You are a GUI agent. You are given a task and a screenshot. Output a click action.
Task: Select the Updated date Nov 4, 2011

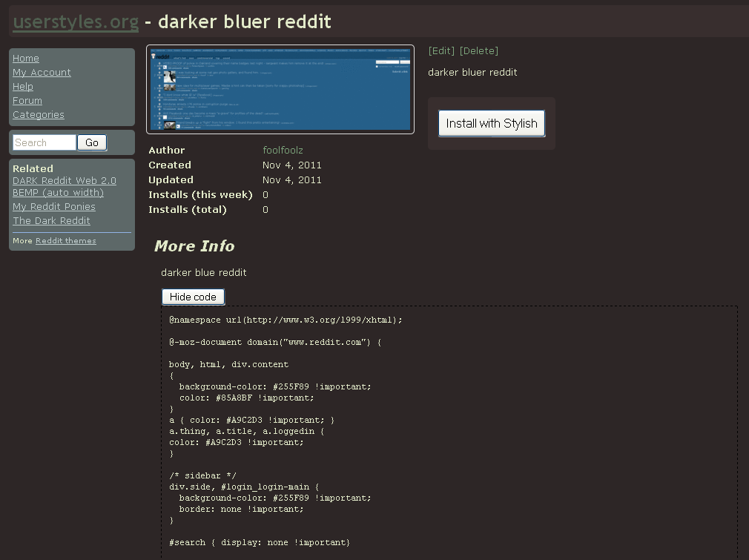292,180
